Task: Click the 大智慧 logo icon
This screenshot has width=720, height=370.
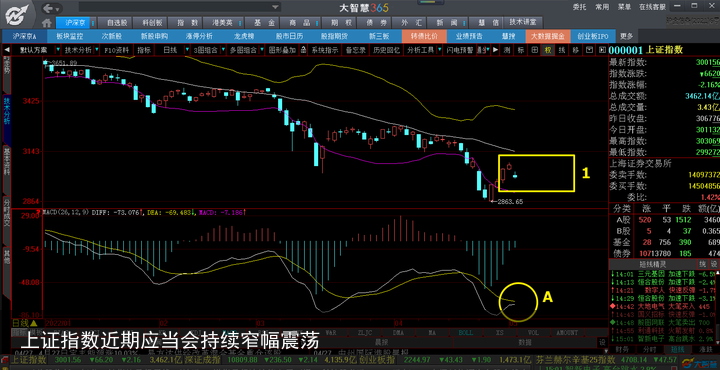Action: [x=17, y=14]
